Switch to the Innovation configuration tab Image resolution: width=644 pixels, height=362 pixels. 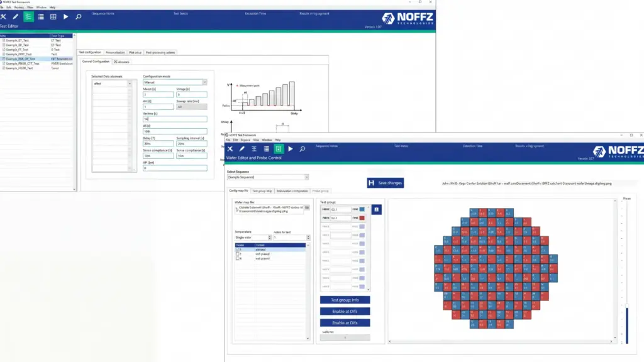[x=292, y=191]
